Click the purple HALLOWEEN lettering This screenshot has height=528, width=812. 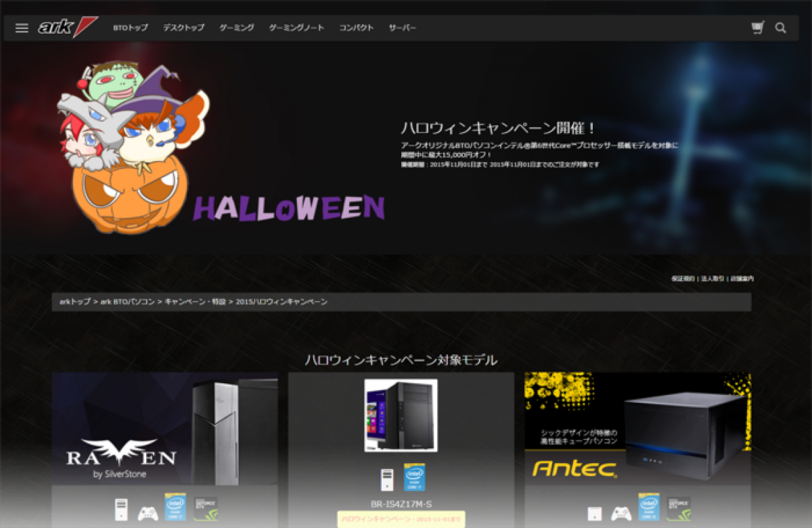[x=289, y=208]
